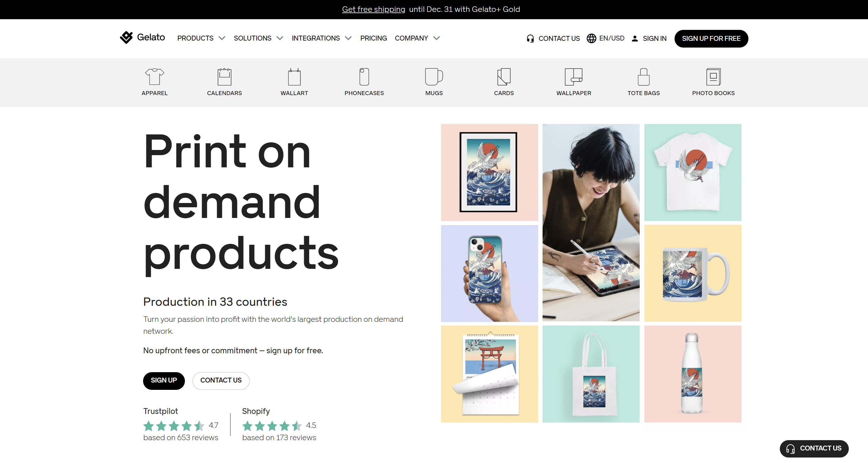Expand the Integrations dropdown chevron
This screenshot has height=463, width=868.
(x=348, y=38)
